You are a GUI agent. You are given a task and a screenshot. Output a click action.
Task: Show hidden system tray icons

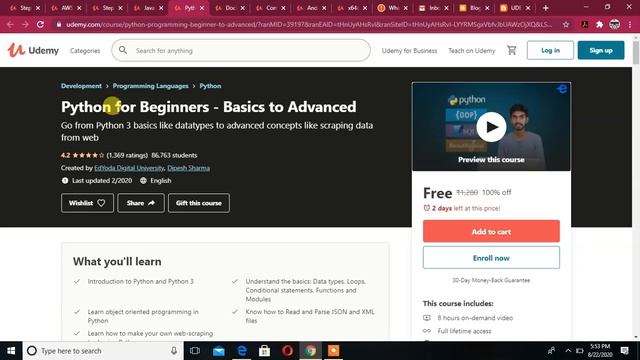point(568,351)
